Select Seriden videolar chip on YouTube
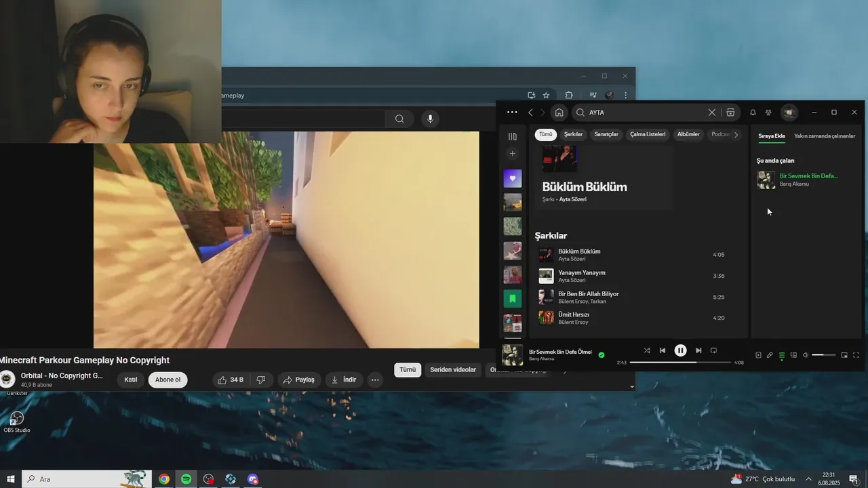 (453, 369)
